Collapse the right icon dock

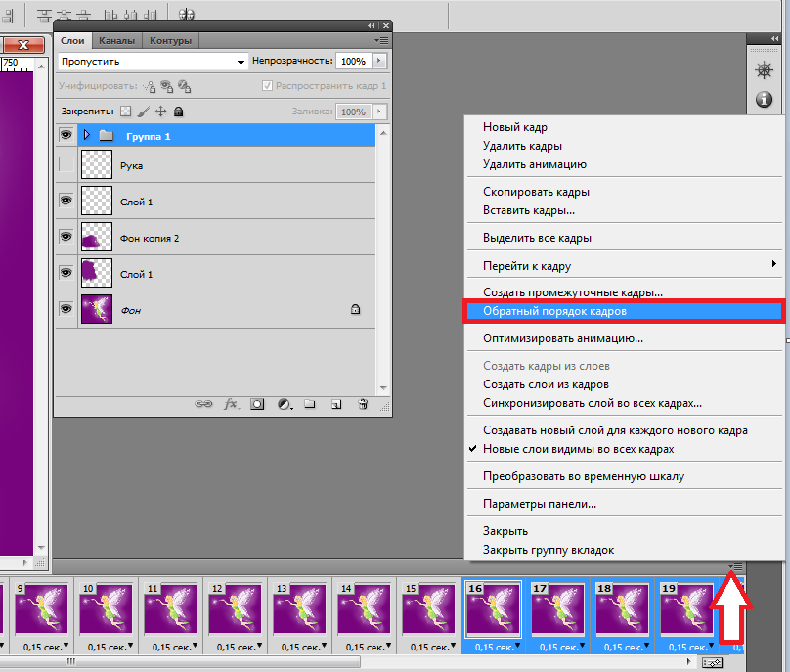(x=774, y=39)
